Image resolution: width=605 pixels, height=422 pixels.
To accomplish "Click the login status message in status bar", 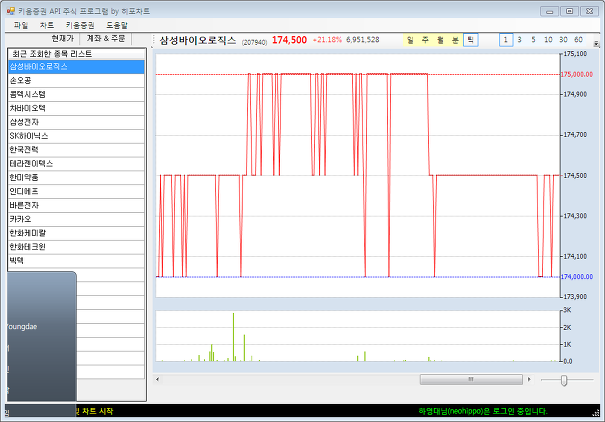I will tap(482, 412).
